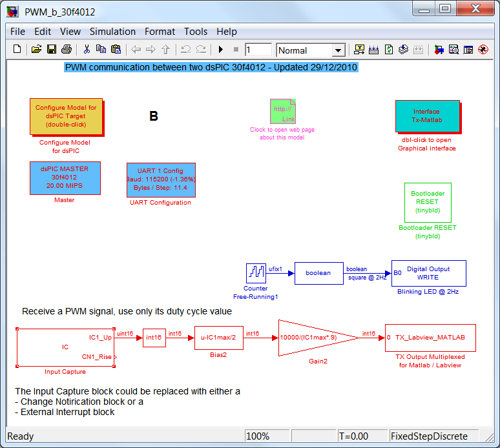Navigate forward with the right arrow icon
This screenshot has width=500, height=448.
(151, 50)
